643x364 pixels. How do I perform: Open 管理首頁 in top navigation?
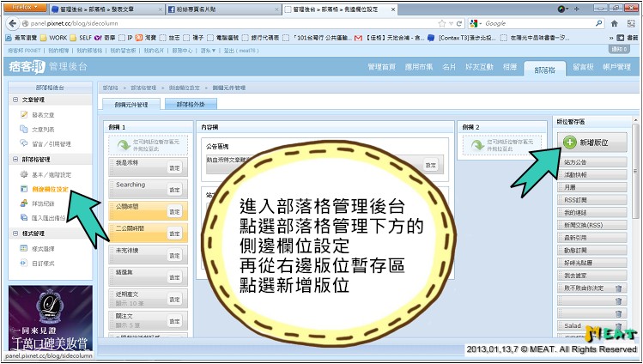(x=381, y=67)
